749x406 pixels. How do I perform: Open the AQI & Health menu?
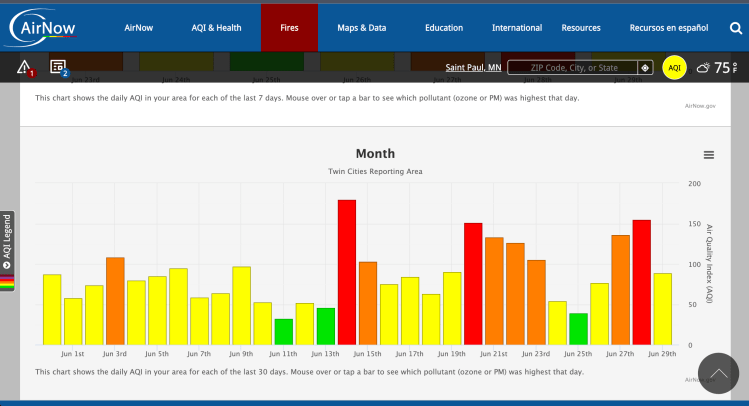(x=217, y=28)
